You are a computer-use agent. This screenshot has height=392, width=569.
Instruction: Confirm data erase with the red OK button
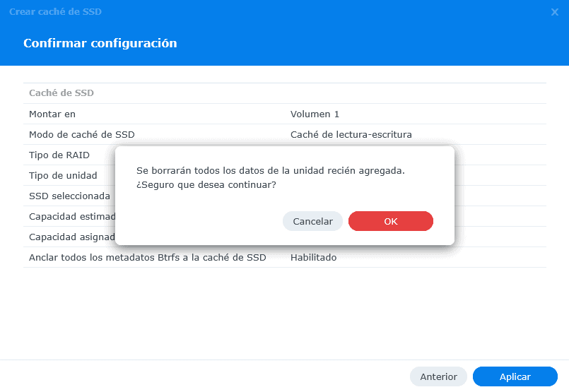pyautogui.click(x=390, y=221)
